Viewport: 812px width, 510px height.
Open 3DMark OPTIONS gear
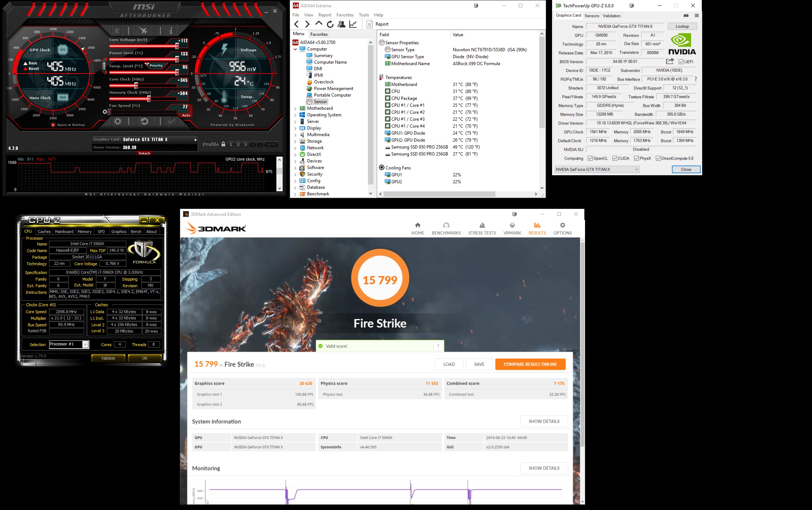point(562,229)
